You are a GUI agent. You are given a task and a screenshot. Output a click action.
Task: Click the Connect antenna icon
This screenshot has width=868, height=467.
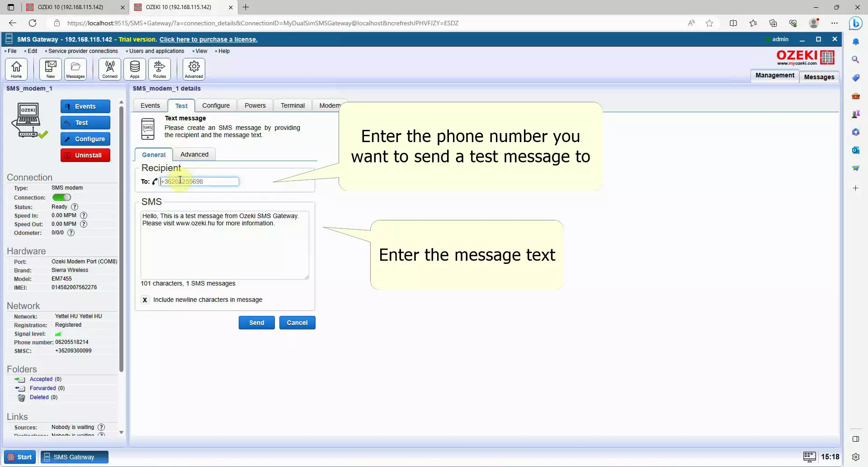click(x=110, y=69)
